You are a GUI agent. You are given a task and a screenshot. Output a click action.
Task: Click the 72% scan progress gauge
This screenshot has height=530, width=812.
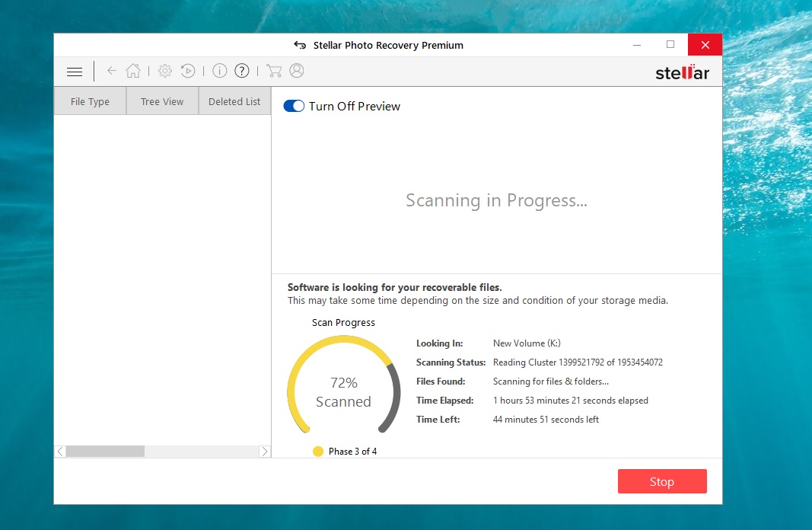point(344,384)
